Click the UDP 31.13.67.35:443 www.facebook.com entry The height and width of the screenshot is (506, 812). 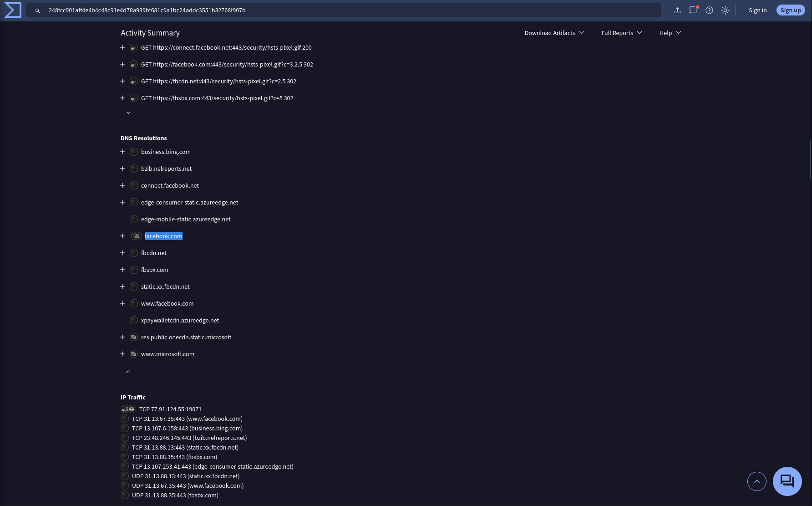pyautogui.click(x=188, y=486)
